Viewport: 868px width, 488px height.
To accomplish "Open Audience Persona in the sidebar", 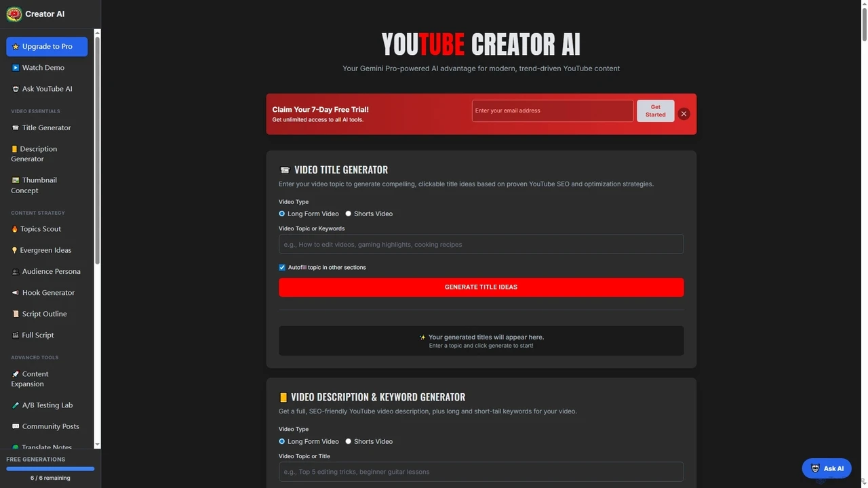I will pos(47,271).
